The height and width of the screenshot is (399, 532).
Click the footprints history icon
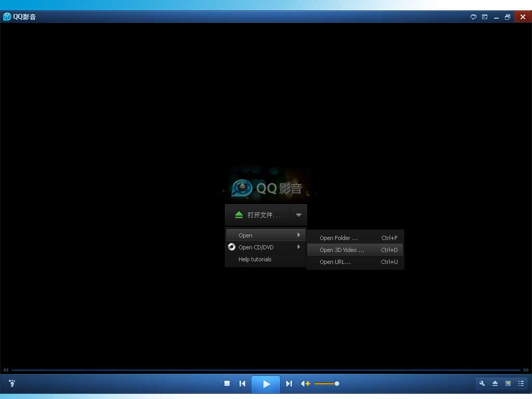(12, 383)
